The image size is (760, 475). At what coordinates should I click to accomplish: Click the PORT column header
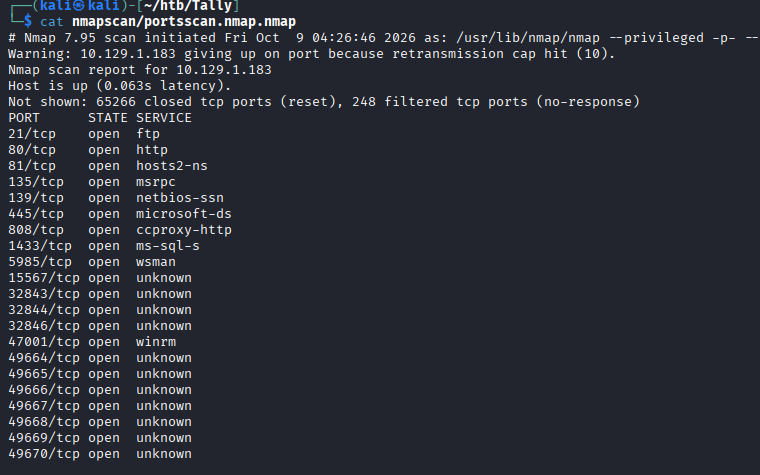pos(24,118)
